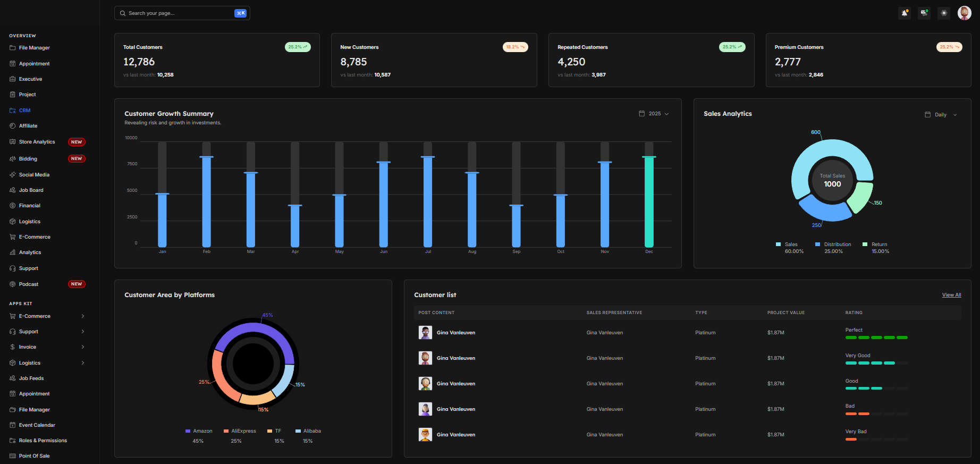This screenshot has height=464, width=980.
Task: Click the Financial sidebar icon
Action: coord(13,206)
